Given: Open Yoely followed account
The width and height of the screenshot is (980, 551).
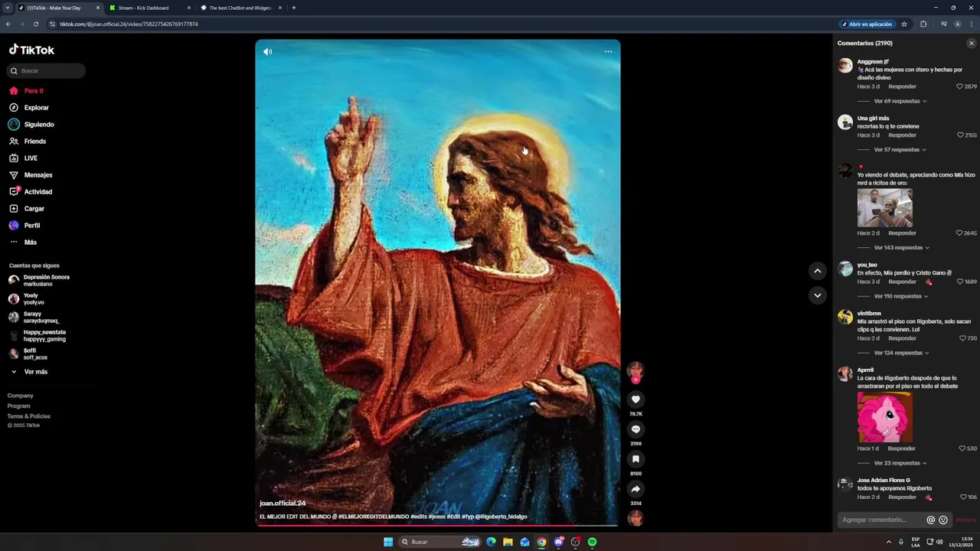Looking at the screenshot, I should click(28, 298).
